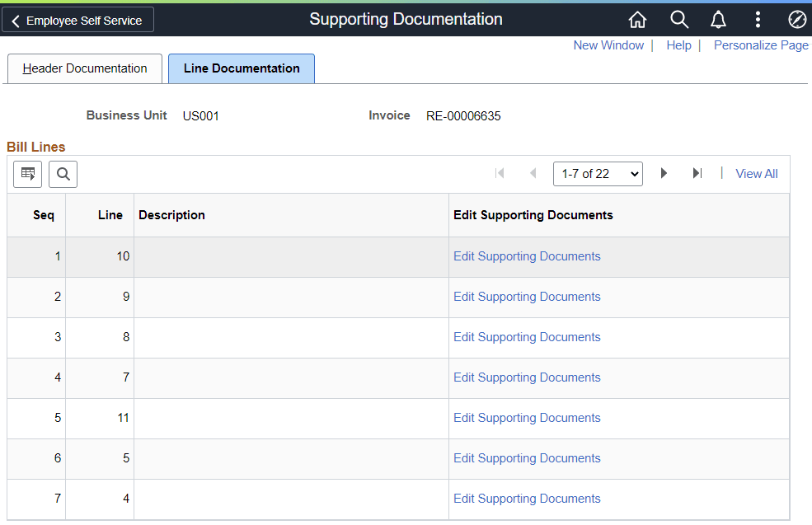Return to Employee Self Service
The height and width of the screenshot is (525, 812).
point(77,19)
